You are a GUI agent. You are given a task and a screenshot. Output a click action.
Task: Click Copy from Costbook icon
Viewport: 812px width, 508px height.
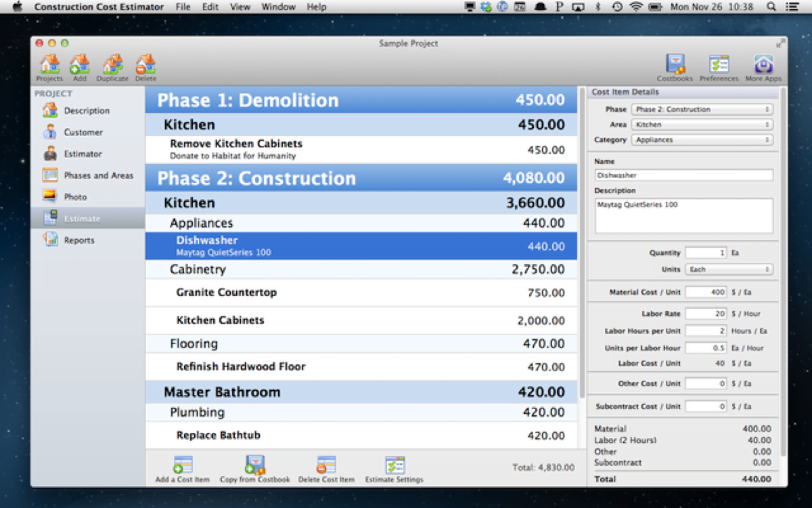(x=254, y=465)
